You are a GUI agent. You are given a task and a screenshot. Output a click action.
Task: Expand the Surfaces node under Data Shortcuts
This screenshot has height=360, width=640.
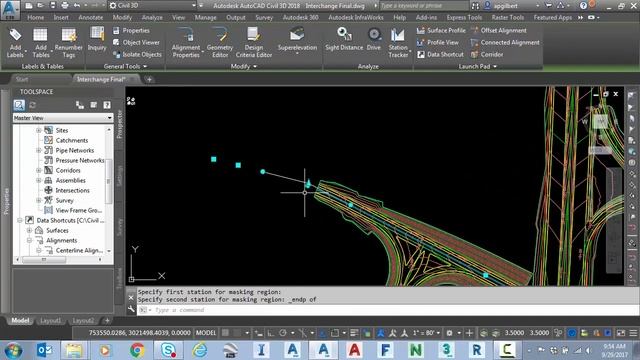(x=29, y=230)
